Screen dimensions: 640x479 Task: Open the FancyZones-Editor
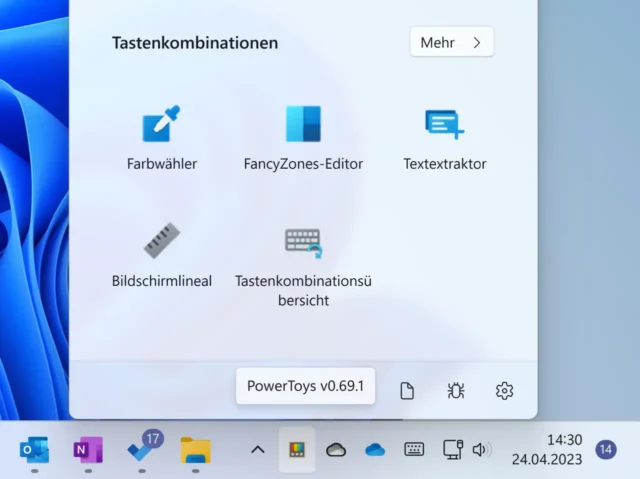[303, 125]
